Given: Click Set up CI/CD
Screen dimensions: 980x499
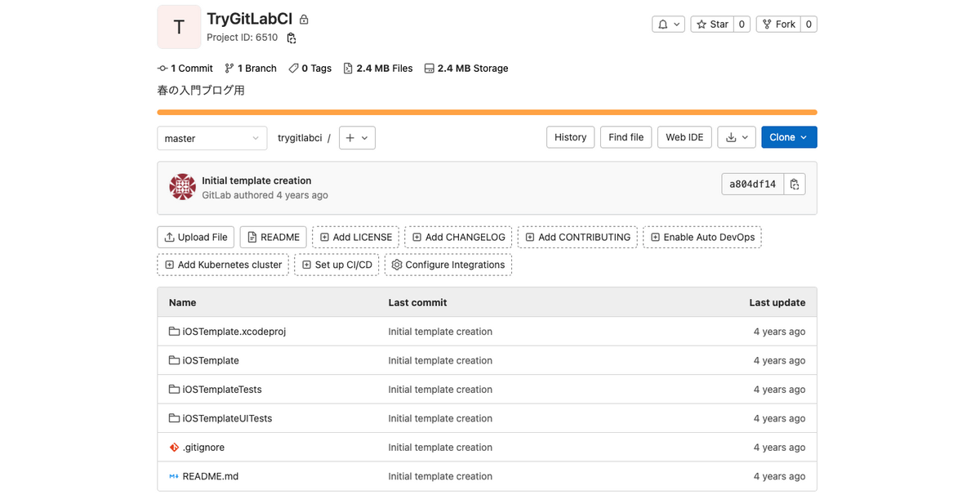Looking at the screenshot, I should [x=336, y=265].
